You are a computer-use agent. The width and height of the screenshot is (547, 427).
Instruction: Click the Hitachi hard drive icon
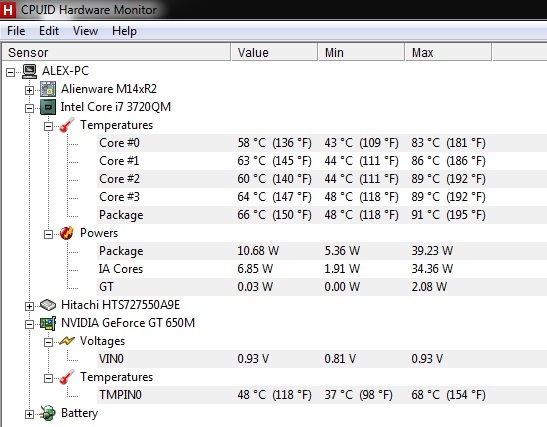[x=48, y=305]
